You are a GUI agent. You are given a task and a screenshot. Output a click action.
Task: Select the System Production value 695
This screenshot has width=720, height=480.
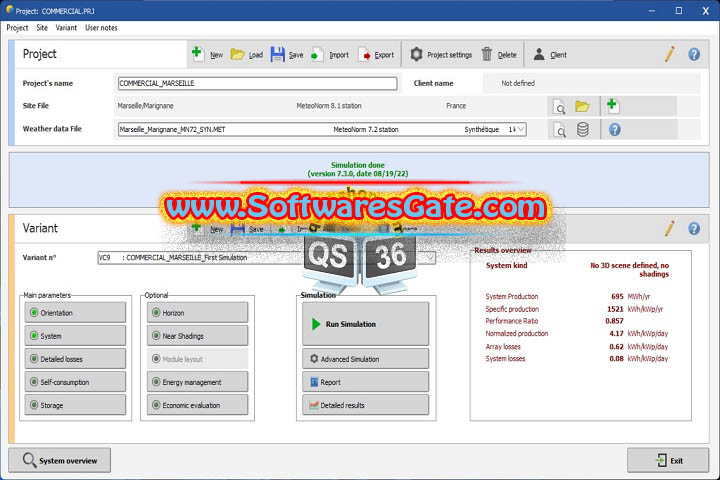[x=617, y=296]
